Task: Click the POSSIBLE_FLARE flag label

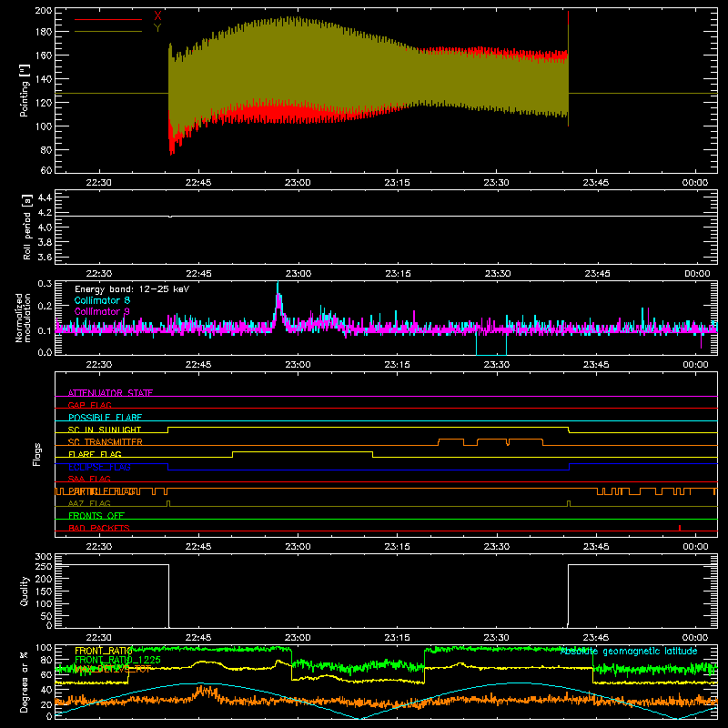Action: 105,418
